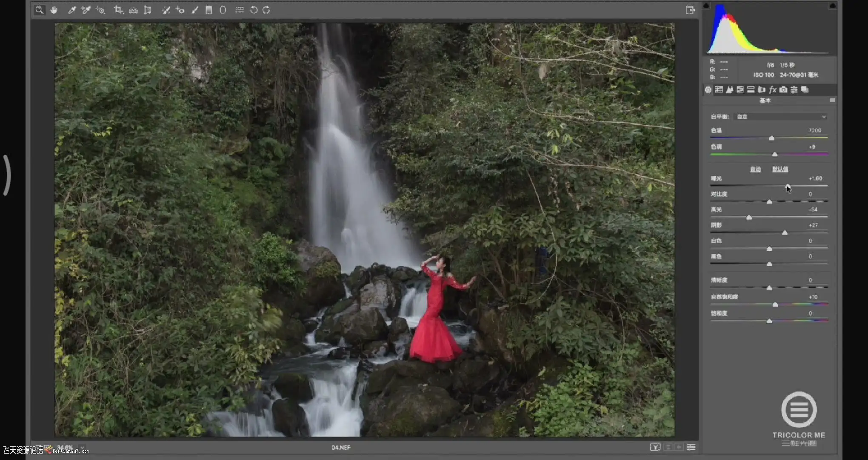Viewport: 868px width, 460px height.
Task: Choose the Red Eye Removal tool
Action: (180, 10)
